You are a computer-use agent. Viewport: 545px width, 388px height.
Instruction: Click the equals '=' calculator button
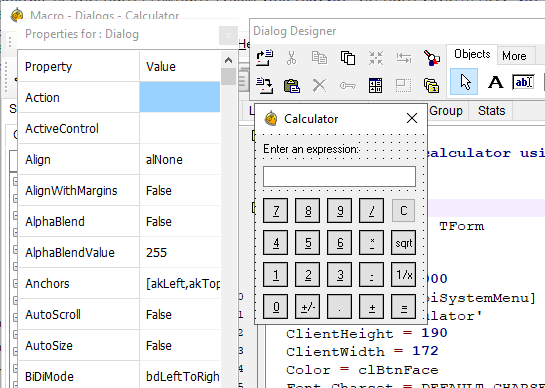404,307
